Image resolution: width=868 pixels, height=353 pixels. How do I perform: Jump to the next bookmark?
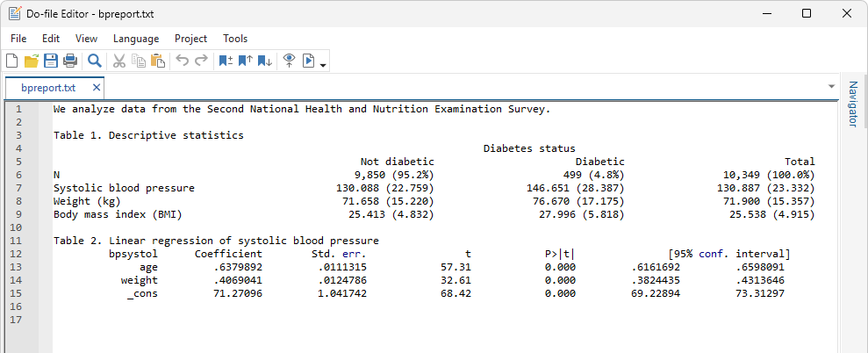tap(264, 61)
